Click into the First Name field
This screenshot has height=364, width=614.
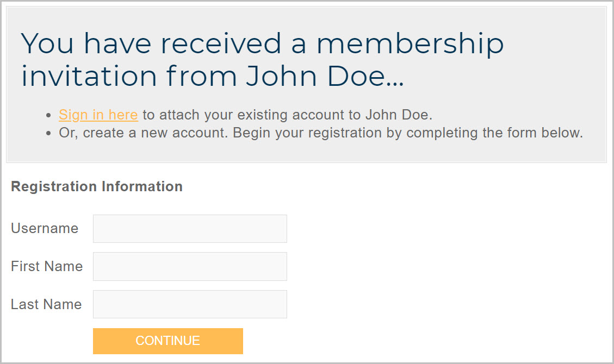[190, 267]
